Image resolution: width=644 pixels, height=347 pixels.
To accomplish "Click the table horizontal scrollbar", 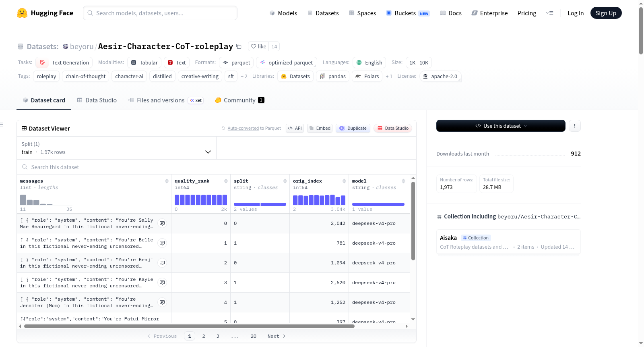I will [x=189, y=326].
